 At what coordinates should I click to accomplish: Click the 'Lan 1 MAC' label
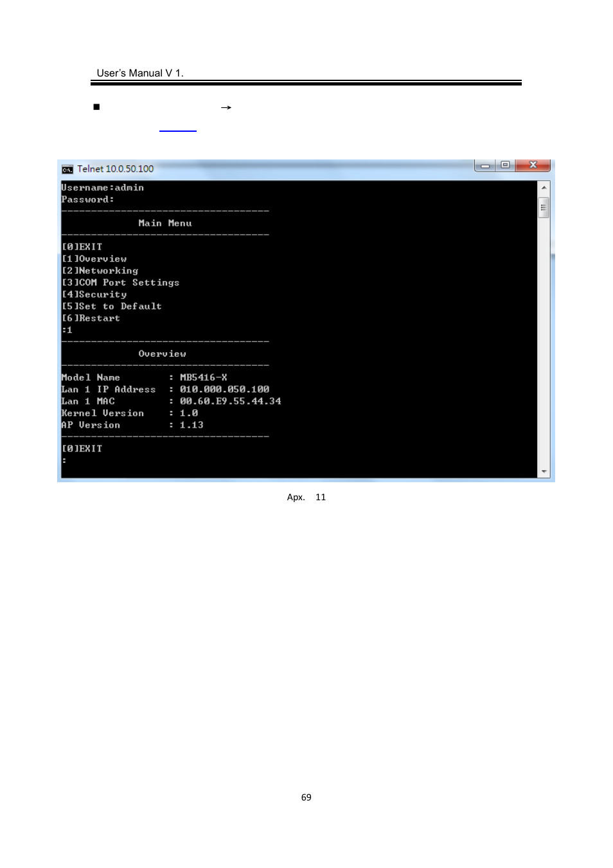coord(88,402)
